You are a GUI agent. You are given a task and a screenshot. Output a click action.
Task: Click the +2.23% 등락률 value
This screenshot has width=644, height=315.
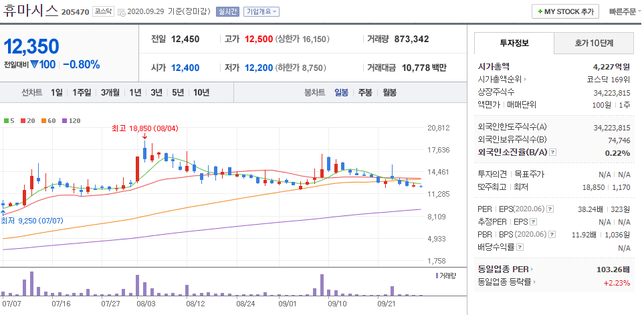pyautogui.click(x=617, y=282)
